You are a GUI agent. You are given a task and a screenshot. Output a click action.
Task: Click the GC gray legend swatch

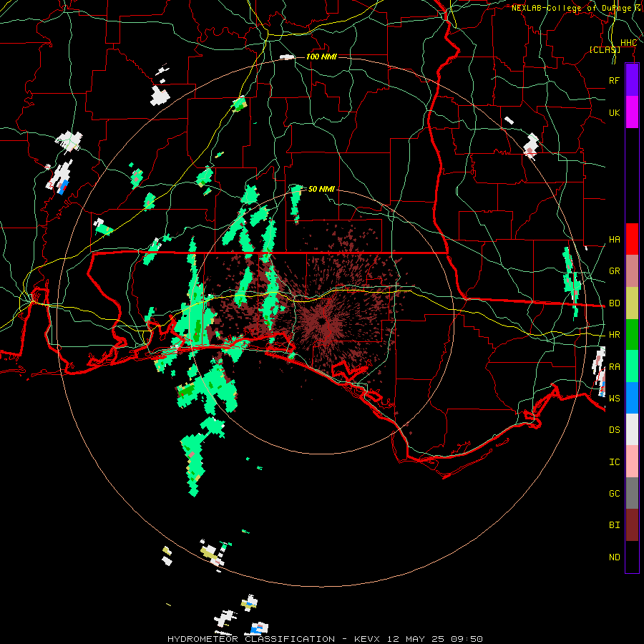632,493
